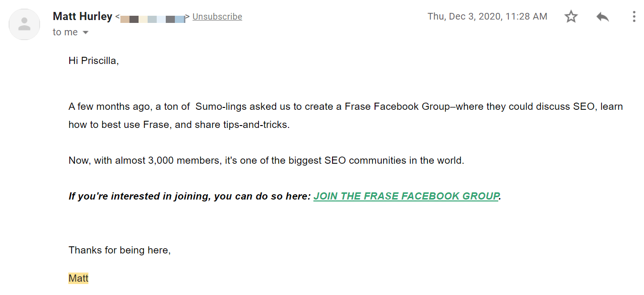Viewport: 644px width, 295px height.
Task: Open the three-dot more options menu
Action: coord(634,17)
